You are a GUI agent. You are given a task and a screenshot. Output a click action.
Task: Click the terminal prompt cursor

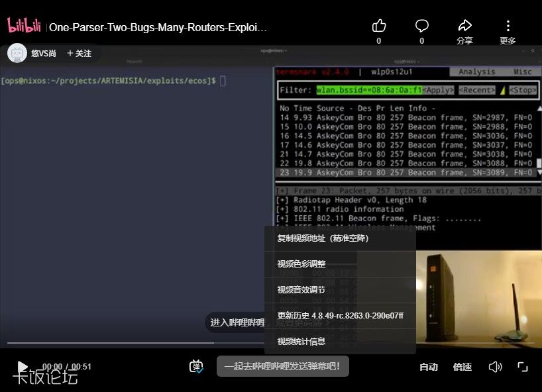pos(223,81)
